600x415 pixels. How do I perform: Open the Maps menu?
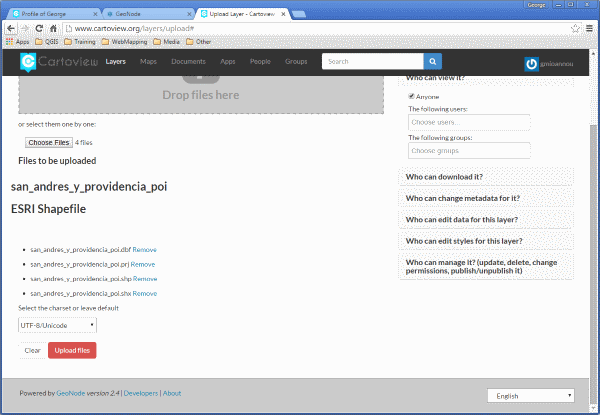point(148,62)
